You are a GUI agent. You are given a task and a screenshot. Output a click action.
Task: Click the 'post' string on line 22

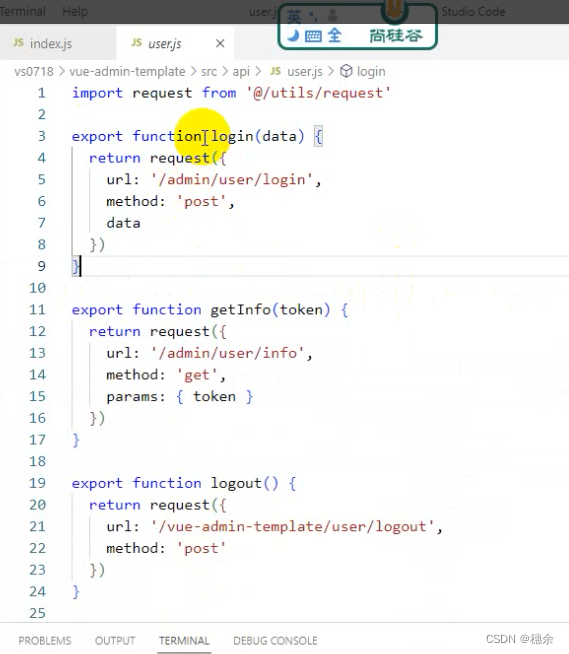coord(201,548)
